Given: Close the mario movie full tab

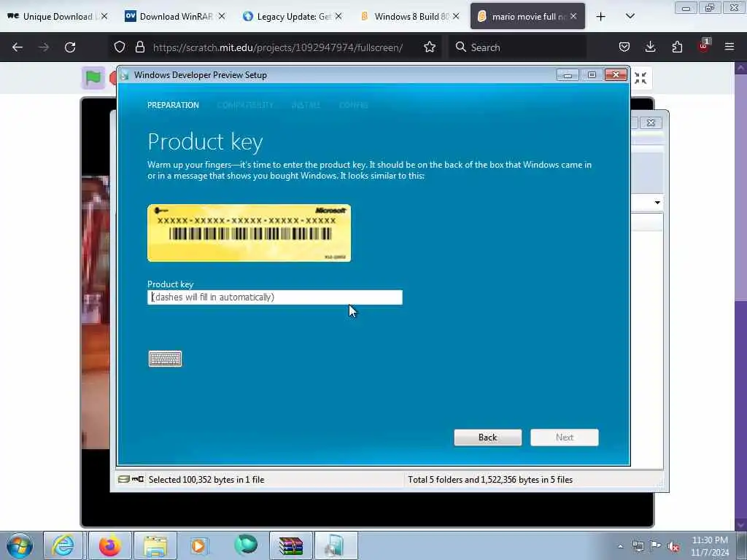Looking at the screenshot, I should tap(573, 16).
